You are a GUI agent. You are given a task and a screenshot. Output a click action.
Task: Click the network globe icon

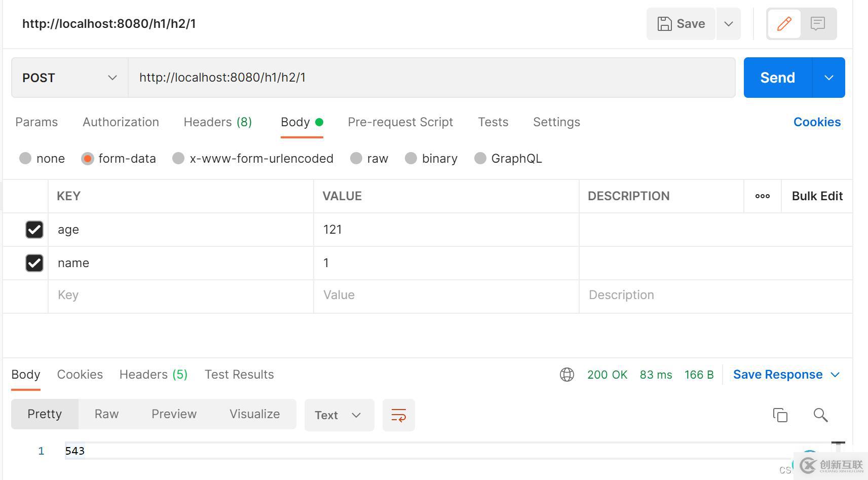(567, 375)
